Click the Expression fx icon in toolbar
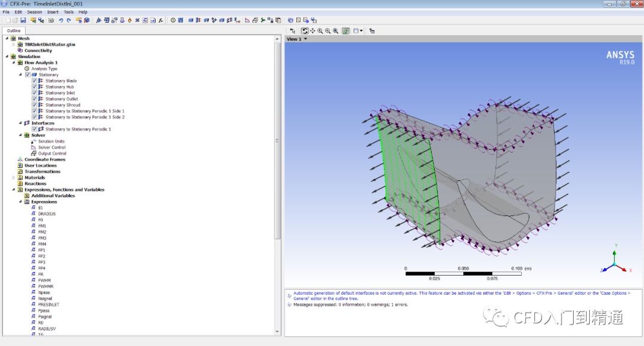The image size is (644, 346). [x=160, y=20]
